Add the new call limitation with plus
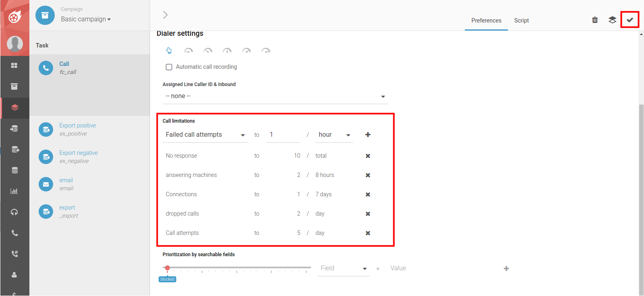The image size is (644, 296). 367,135
